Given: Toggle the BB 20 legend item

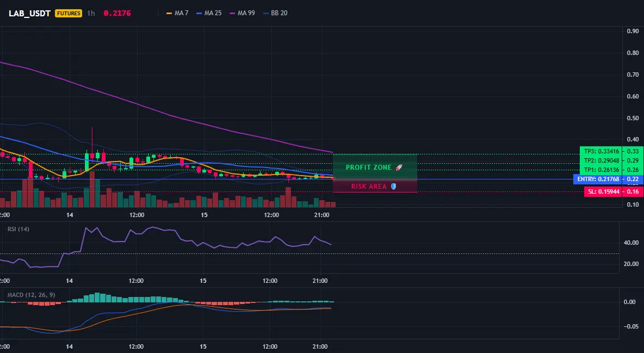Looking at the screenshot, I should (275, 13).
